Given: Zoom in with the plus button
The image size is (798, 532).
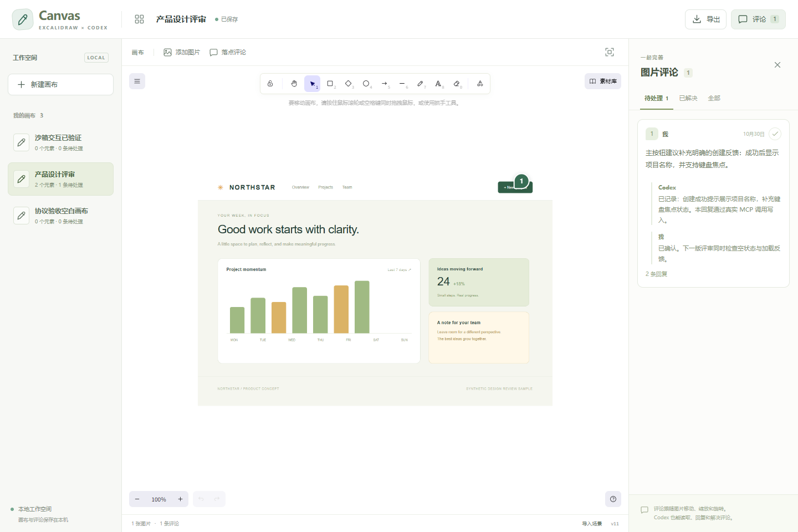Looking at the screenshot, I should (x=180, y=499).
